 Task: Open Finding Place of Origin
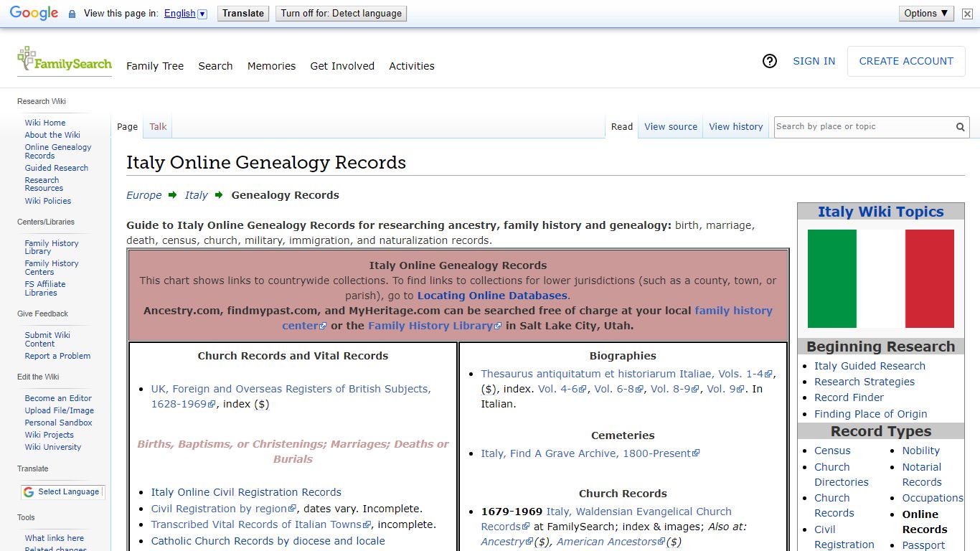tap(870, 414)
